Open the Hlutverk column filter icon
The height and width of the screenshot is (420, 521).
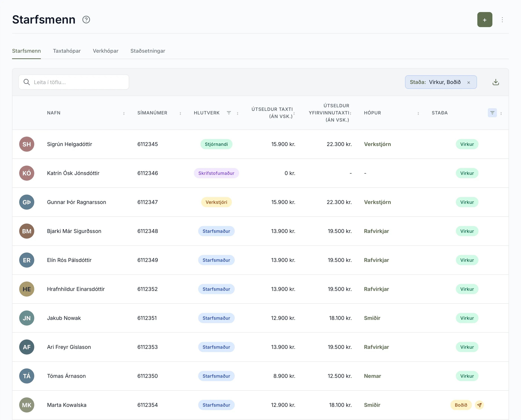tap(229, 113)
